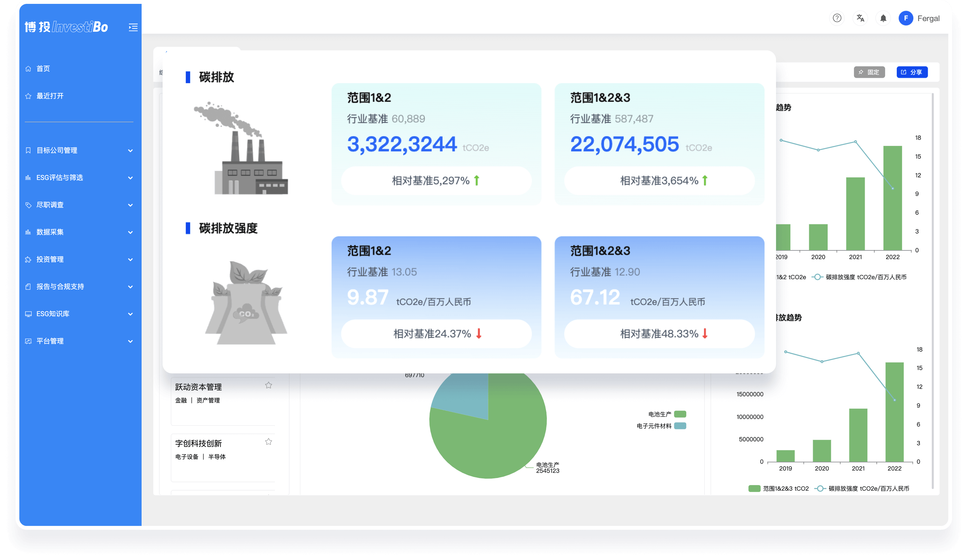Favorite 跃动资本管理 with the star icon

click(269, 385)
